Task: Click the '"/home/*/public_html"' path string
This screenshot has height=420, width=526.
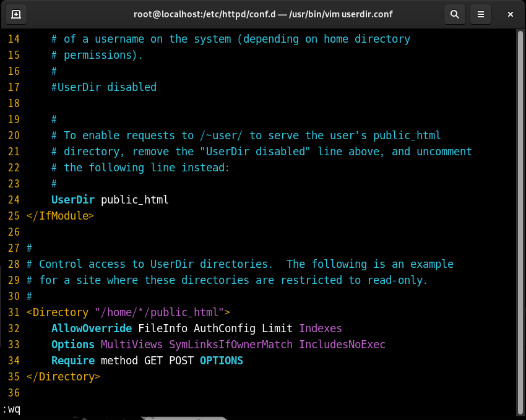Action: tap(159, 312)
